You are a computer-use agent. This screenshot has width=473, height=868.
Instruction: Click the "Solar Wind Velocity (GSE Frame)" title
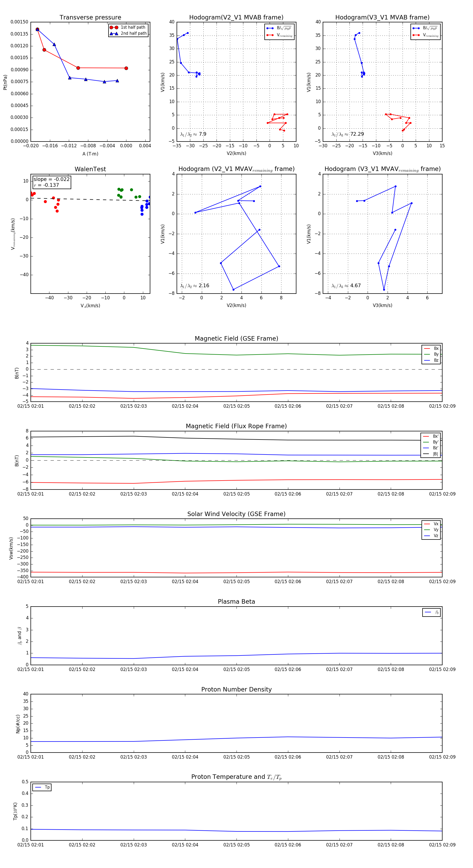[236, 514]
